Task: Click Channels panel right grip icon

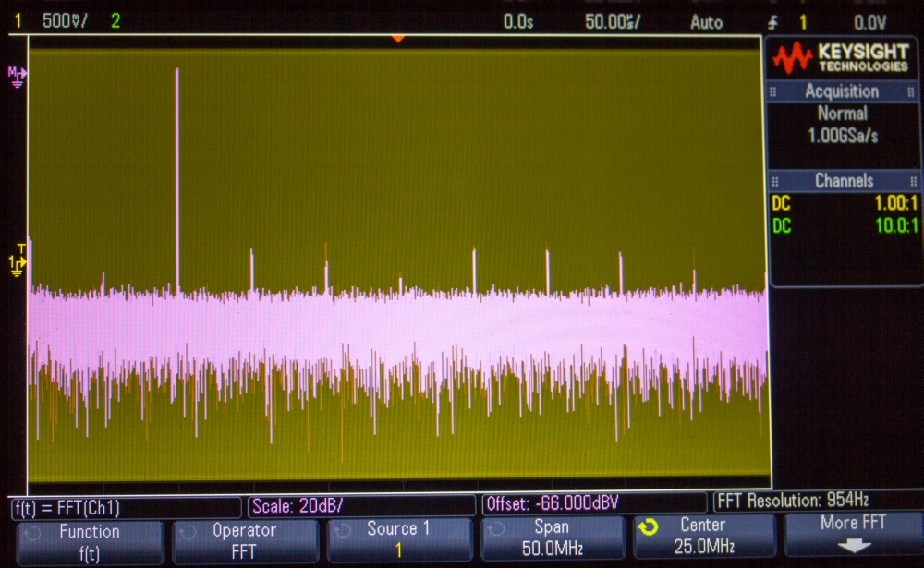Action: click(913, 181)
